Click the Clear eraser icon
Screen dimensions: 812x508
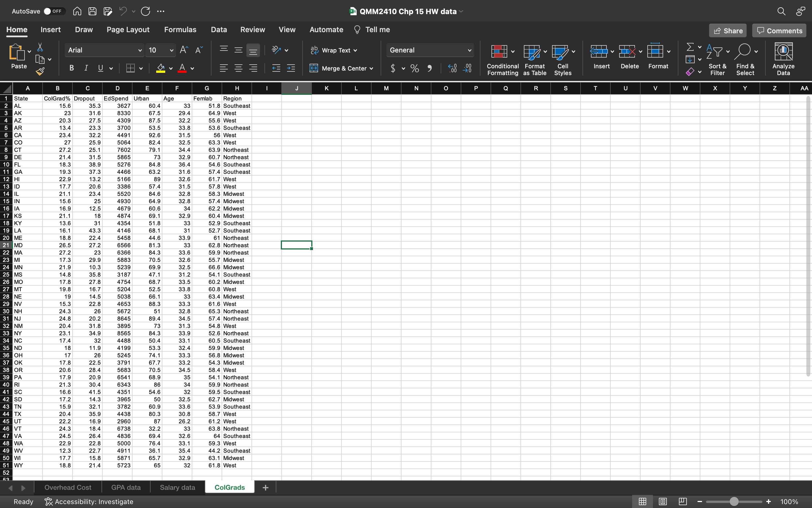point(690,72)
